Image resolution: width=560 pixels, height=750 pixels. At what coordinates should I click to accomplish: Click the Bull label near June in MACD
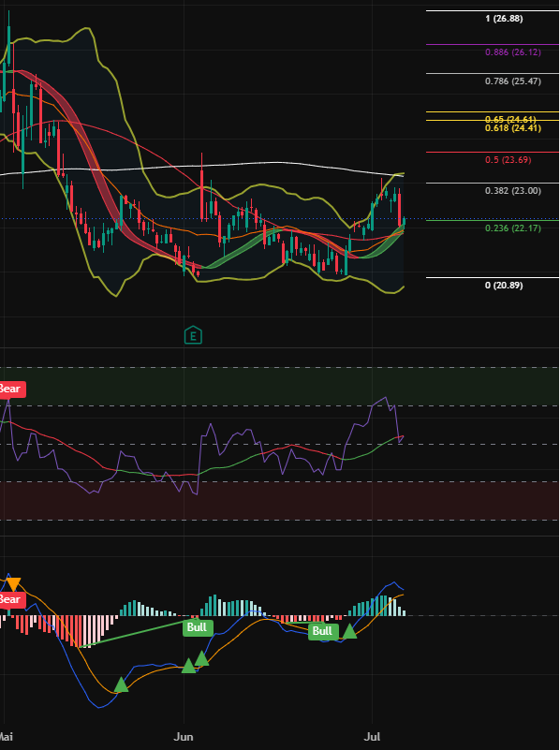197,627
